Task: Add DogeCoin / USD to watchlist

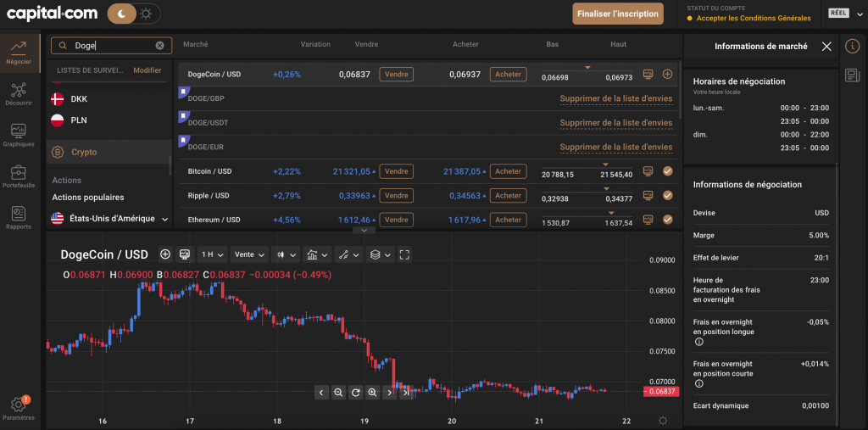Action: (x=668, y=74)
